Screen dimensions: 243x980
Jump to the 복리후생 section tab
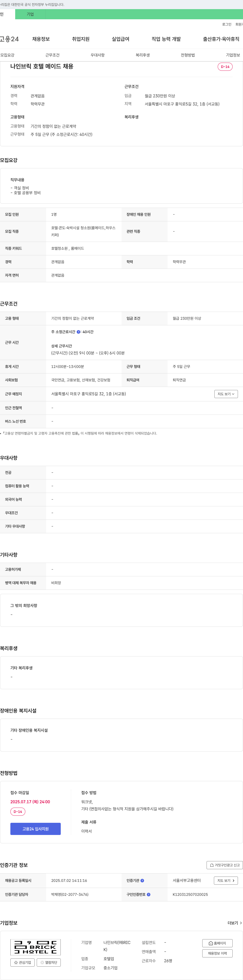143,55
